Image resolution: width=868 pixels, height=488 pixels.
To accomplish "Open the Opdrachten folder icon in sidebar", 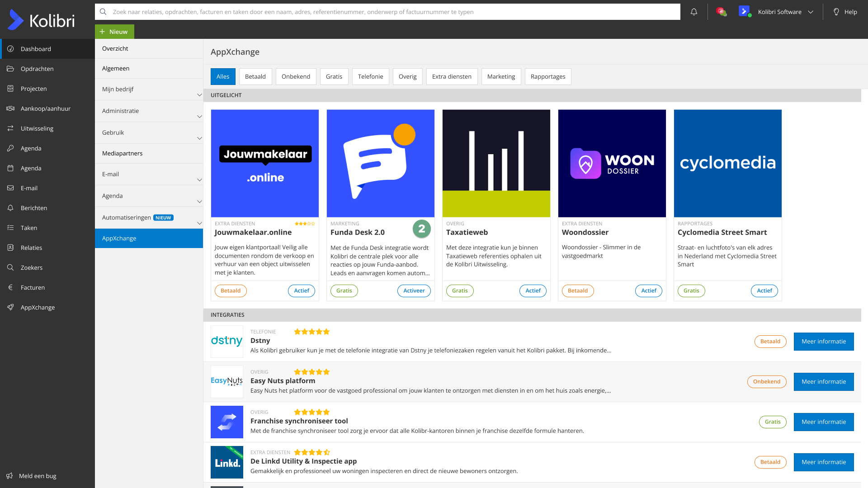I will tap(10, 69).
